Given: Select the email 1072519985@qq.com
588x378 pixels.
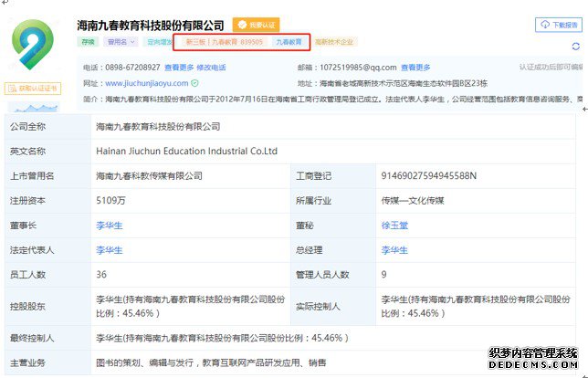Looking at the screenshot, I should tap(358, 68).
